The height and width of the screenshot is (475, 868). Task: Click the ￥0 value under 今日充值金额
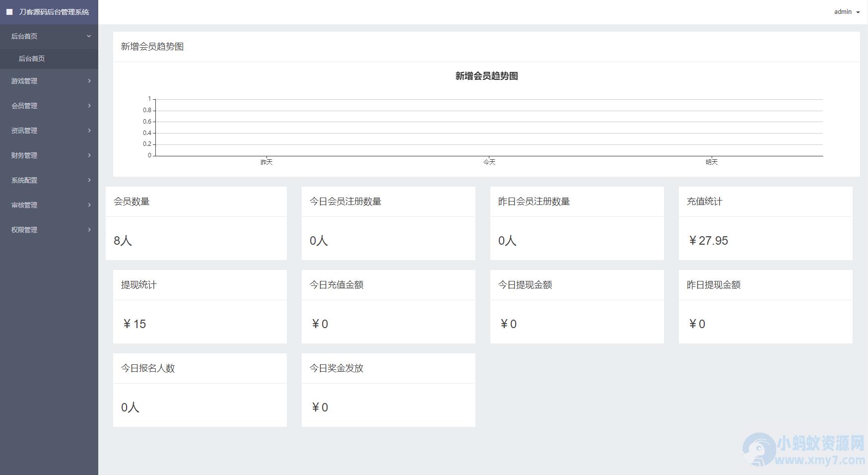pyautogui.click(x=320, y=324)
